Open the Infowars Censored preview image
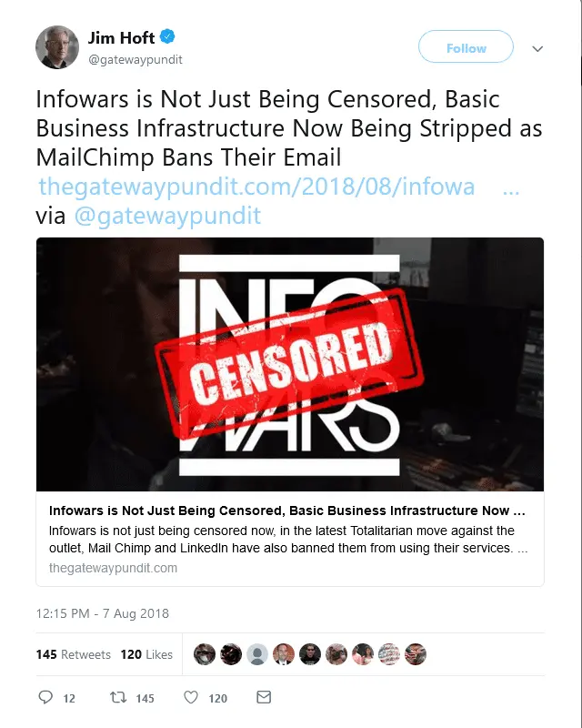 290,365
